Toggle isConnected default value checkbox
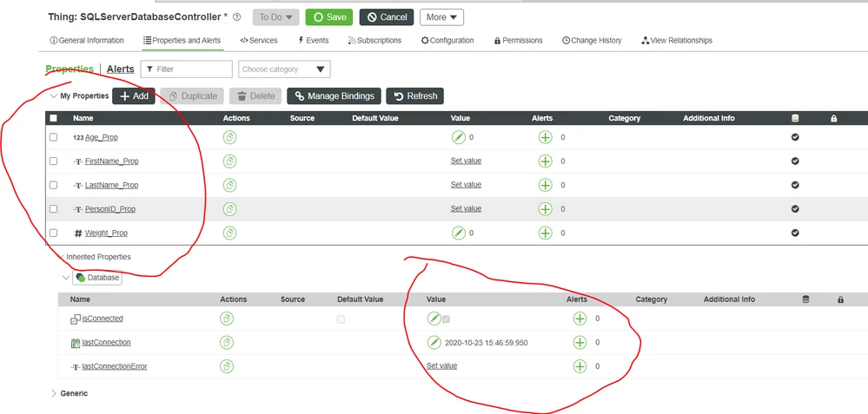Screen dimensions: 868x414 coord(341,319)
